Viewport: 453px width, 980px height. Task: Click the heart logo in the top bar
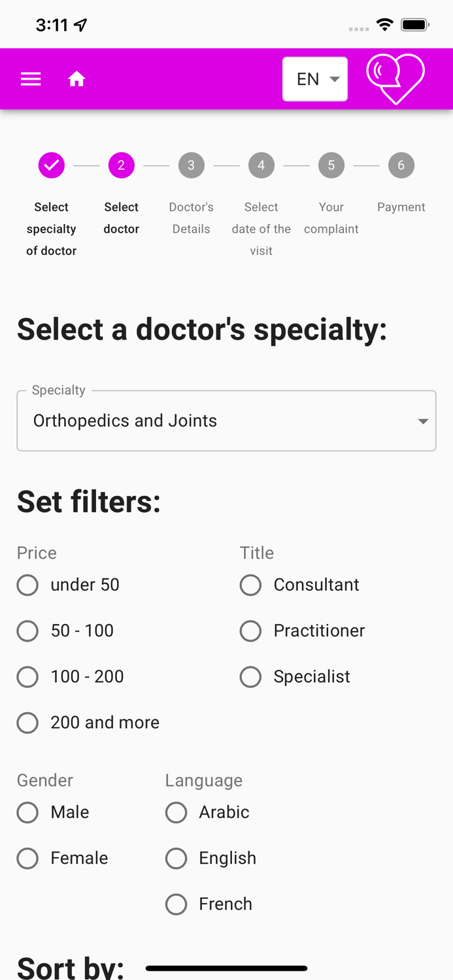point(395,78)
